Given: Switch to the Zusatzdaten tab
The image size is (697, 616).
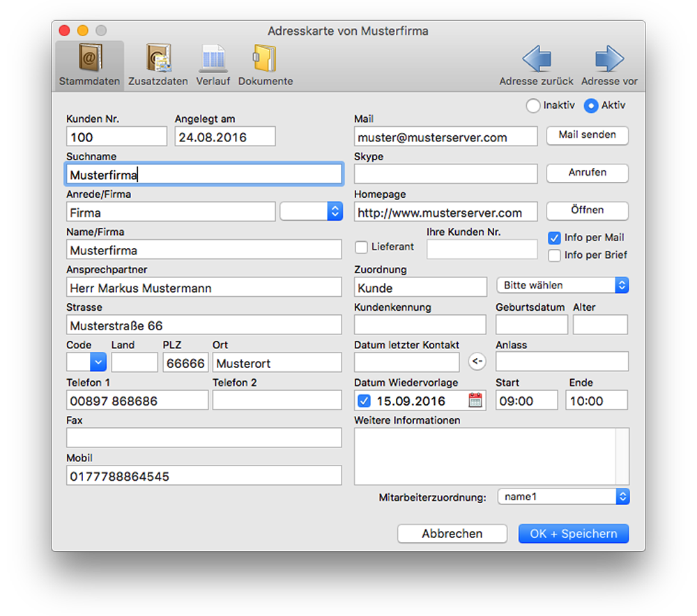Looking at the screenshot, I should pyautogui.click(x=158, y=64).
